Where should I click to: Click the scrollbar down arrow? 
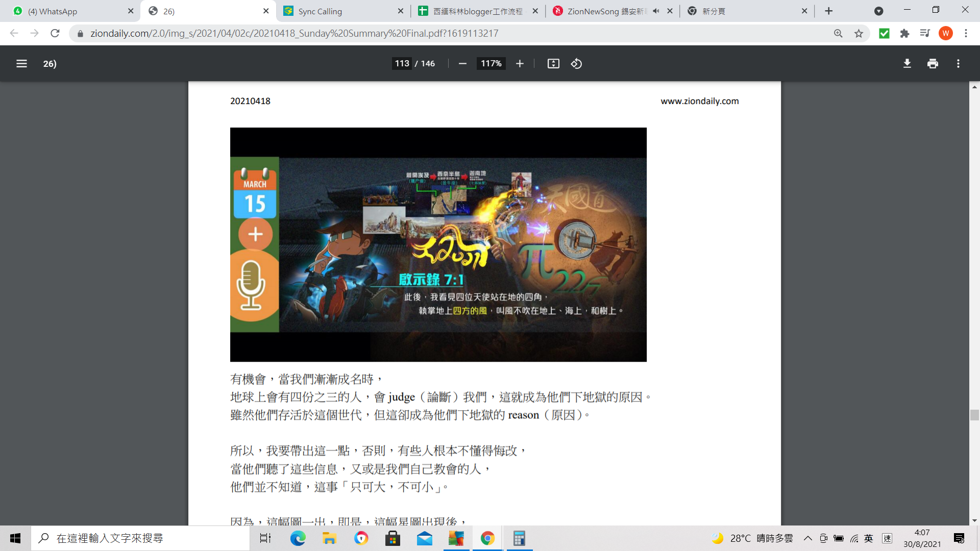pos(974,520)
